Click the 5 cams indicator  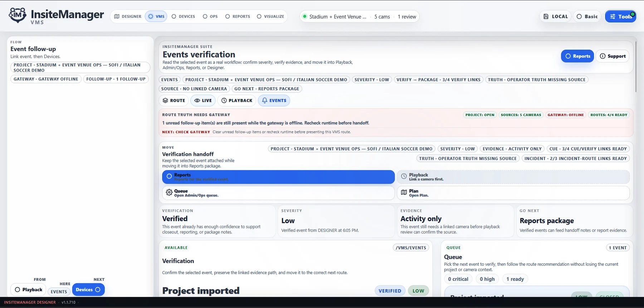point(382,17)
